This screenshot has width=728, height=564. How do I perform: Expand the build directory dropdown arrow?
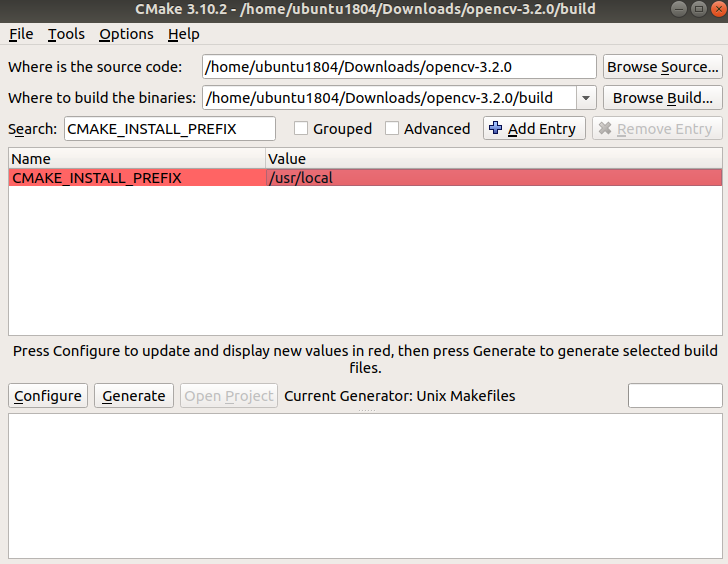[586, 98]
